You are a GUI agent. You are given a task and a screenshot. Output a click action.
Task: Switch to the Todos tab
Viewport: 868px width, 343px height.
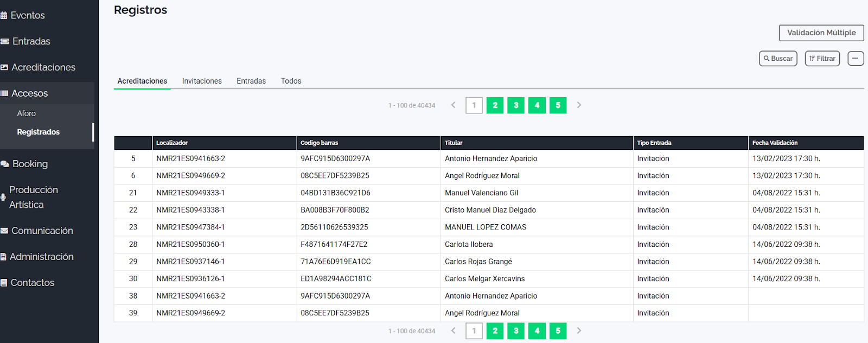click(291, 81)
